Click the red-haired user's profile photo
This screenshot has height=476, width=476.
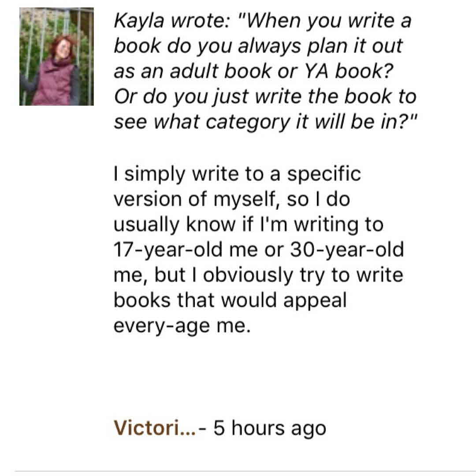[x=56, y=56]
